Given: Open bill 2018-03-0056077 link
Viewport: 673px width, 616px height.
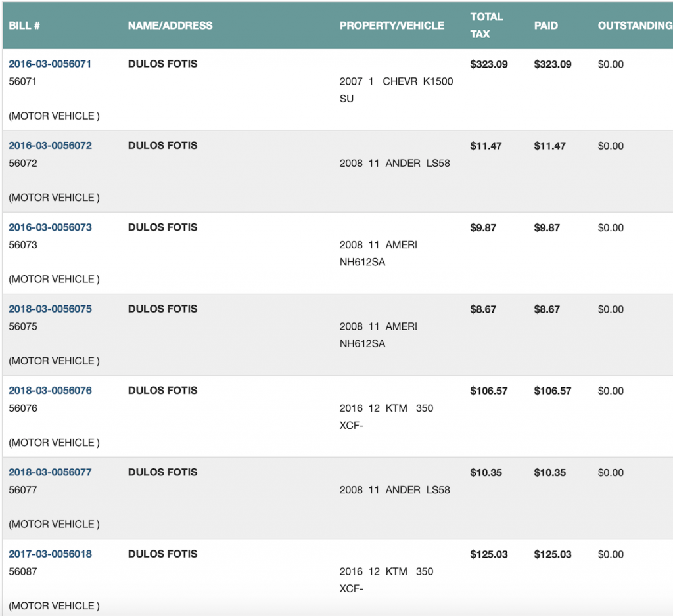Looking at the screenshot, I should 50,472.
